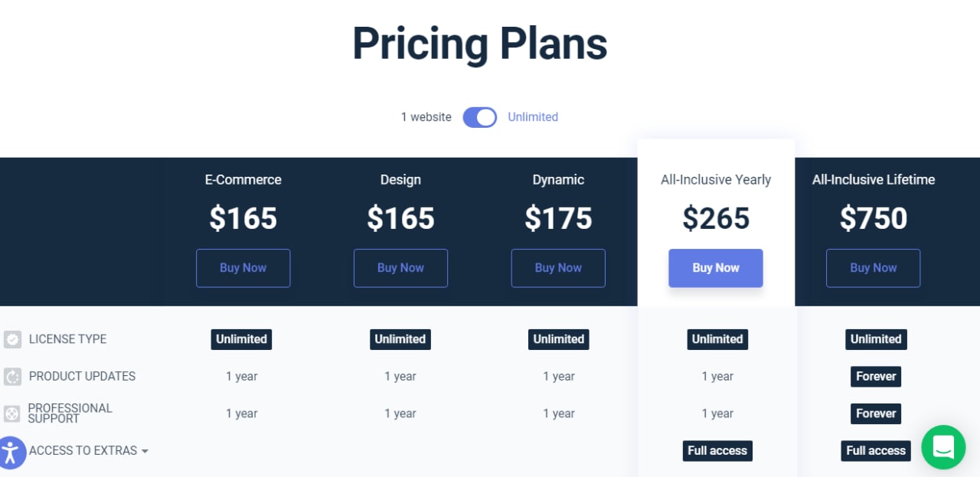
Task: Click the Professional Support lifebuoy icon
Action: point(12,413)
